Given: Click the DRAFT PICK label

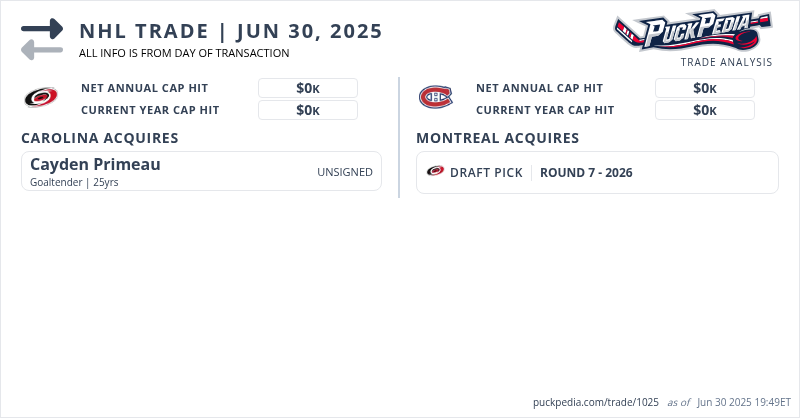Looking at the screenshot, I should [486, 173].
